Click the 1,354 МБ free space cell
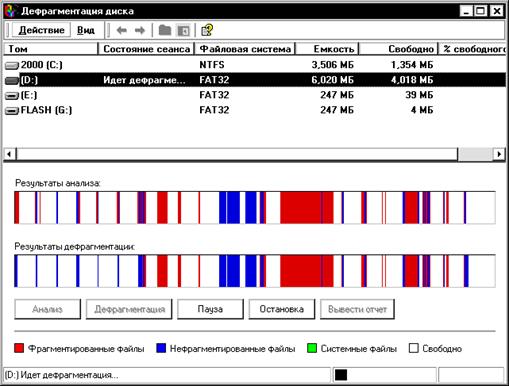The height and width of the screenshot is (386, 509). tap(412, 65)
